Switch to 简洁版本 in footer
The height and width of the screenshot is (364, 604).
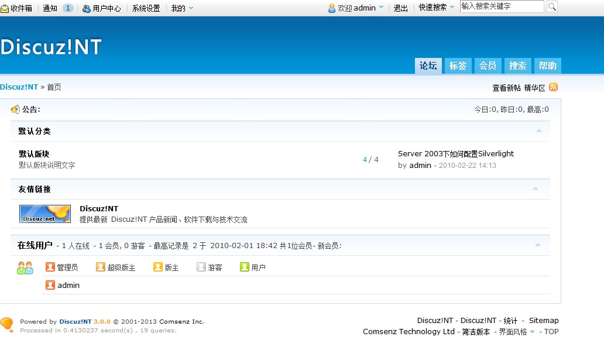[x=476, y=332]
